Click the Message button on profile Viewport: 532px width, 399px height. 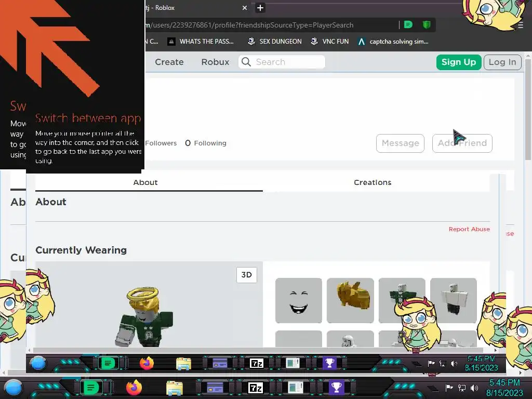pos(400,143)
